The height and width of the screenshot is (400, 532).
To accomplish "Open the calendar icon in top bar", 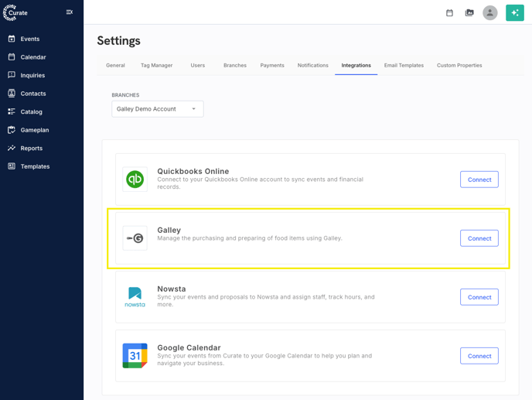I will (449, 13).
